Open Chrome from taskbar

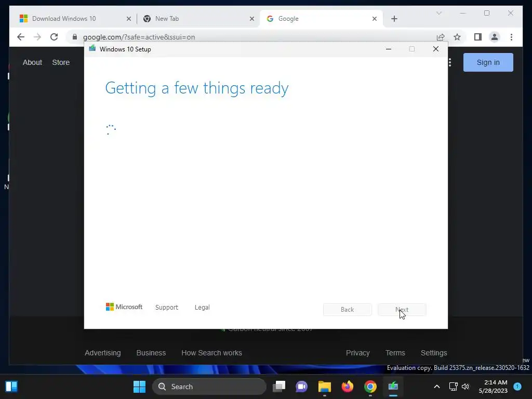(x=370, y=387)
